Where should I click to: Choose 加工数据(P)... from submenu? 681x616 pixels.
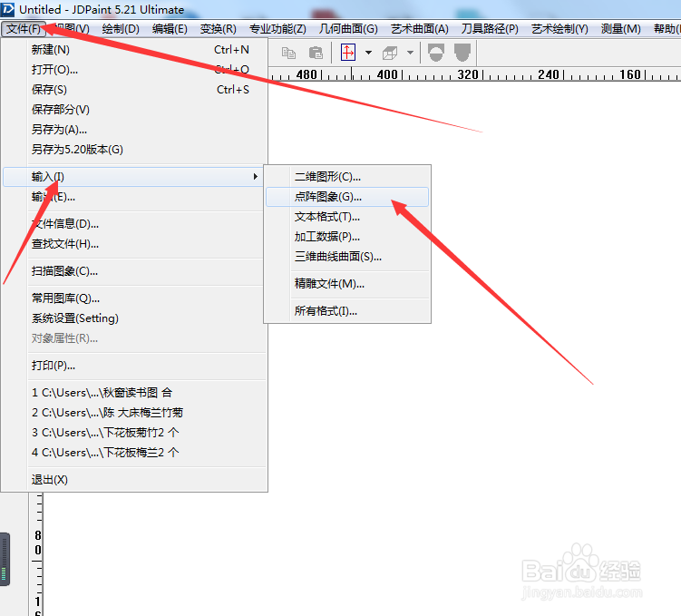pyautogui.click(x=347, y=237)
